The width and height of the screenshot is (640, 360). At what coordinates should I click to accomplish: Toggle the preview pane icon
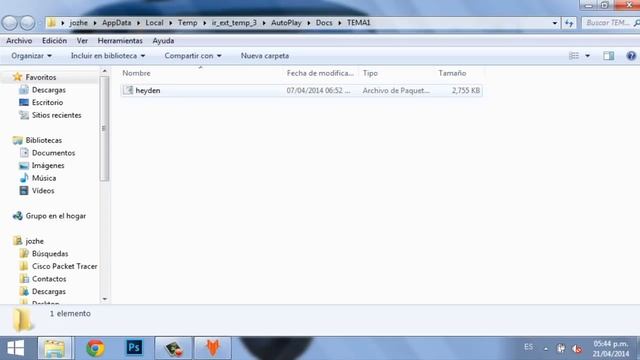tap(609, 56)
